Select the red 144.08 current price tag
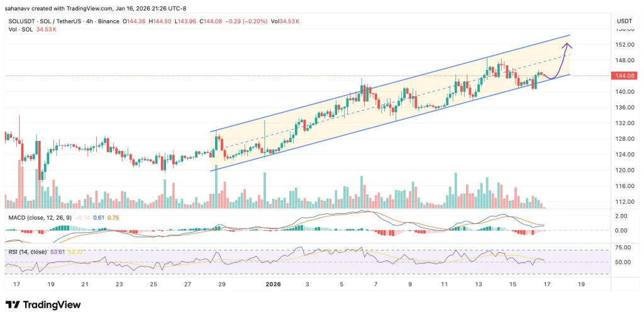Screen dimensions: 644x319 623,76
